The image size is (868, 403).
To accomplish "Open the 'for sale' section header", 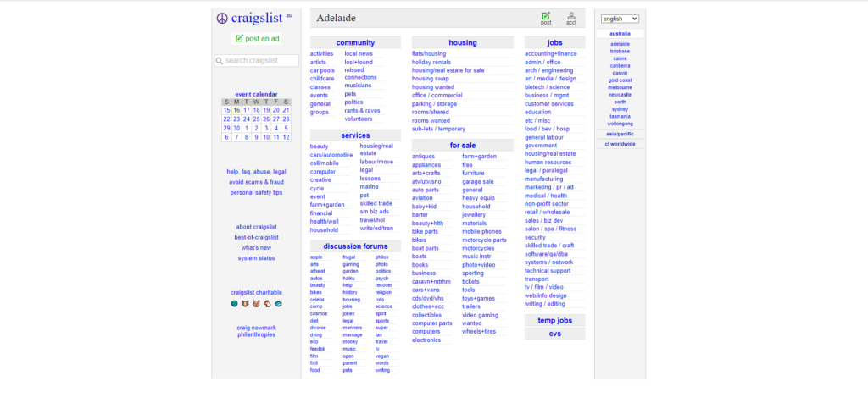I will coord(463,146).
